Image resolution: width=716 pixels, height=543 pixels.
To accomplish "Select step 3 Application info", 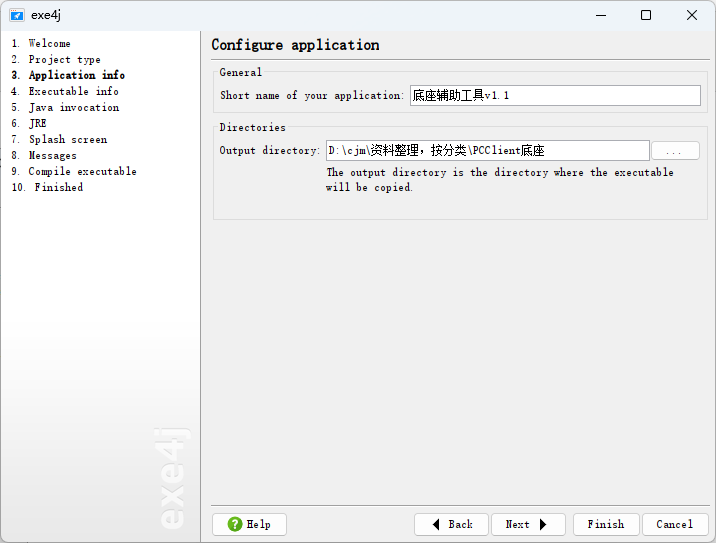I will pyautogui.click(x=68, y=75).
